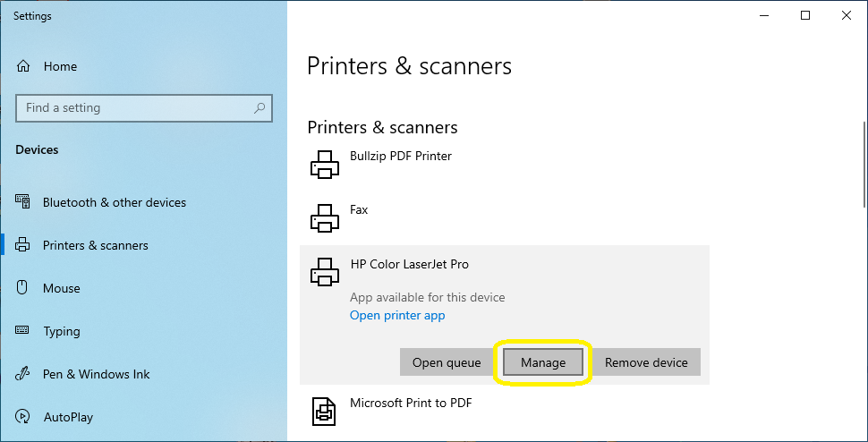Click the Mouse icon in sidebar
This screenshot has width=868, height=442.
click(x=22, y=288)
